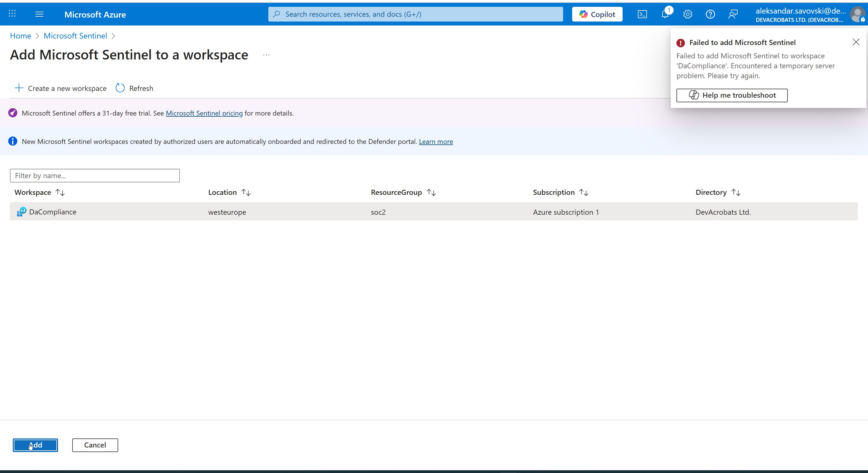
Task: Open the portal hamburger menu
Action: coord(39,14)
